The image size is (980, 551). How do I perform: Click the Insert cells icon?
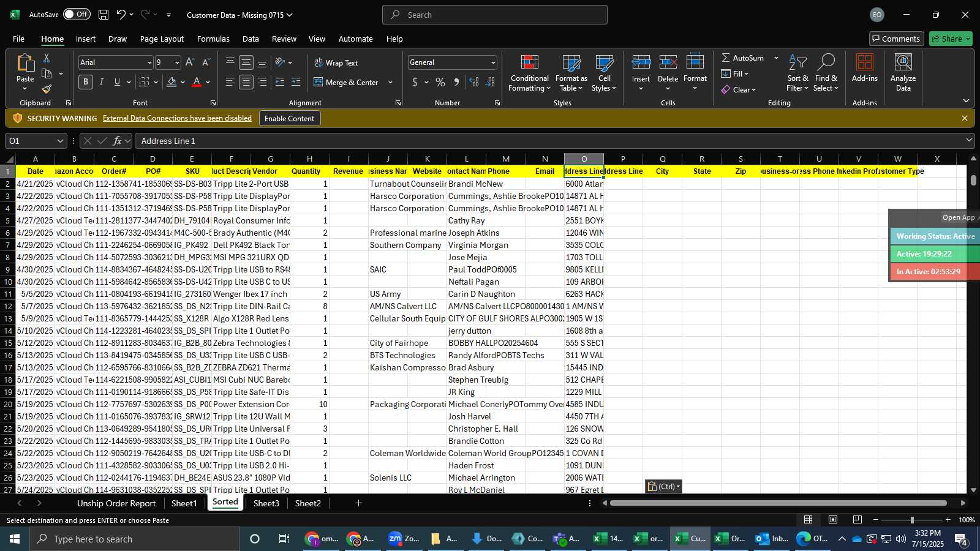(641, 62)
